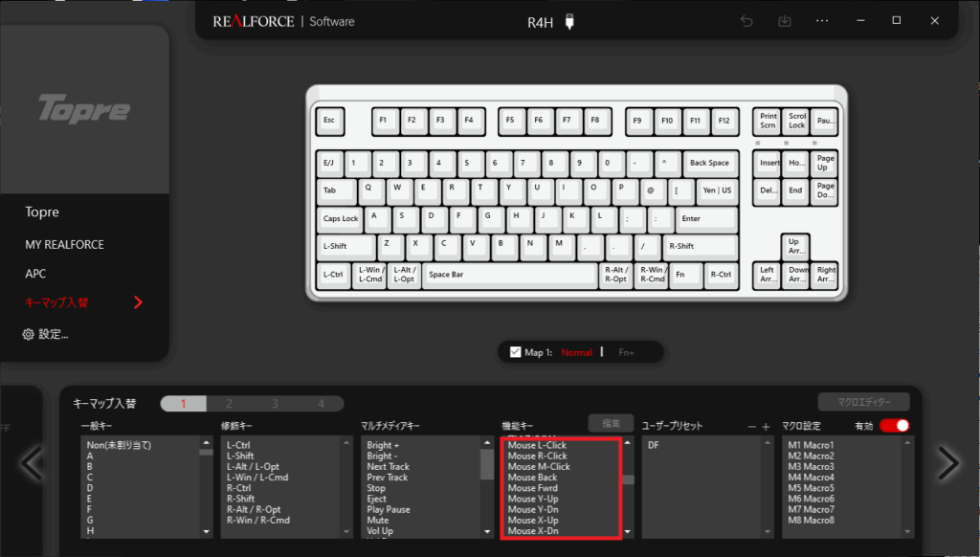The height and width of the screenshot is (557, 980).
Task: Uncheck the Map 1 checkbox
Action: point(516,352)
